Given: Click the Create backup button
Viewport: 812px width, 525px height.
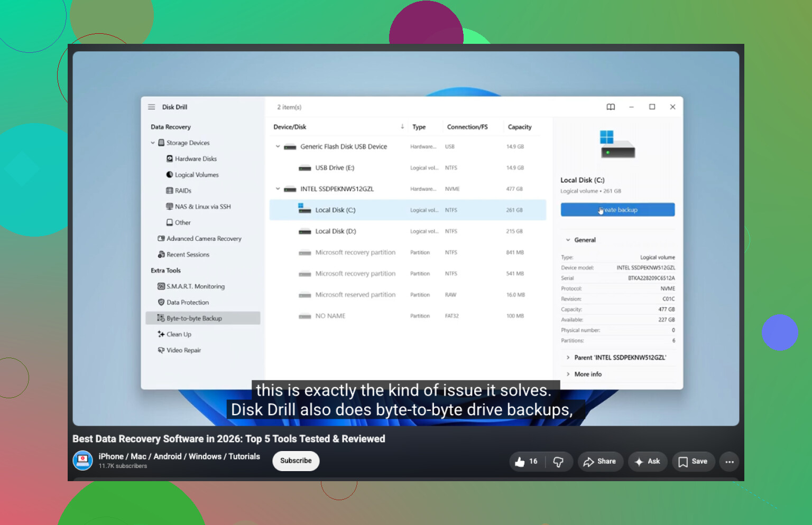Looking at the screenshot, I should click(x=617, y=210).
